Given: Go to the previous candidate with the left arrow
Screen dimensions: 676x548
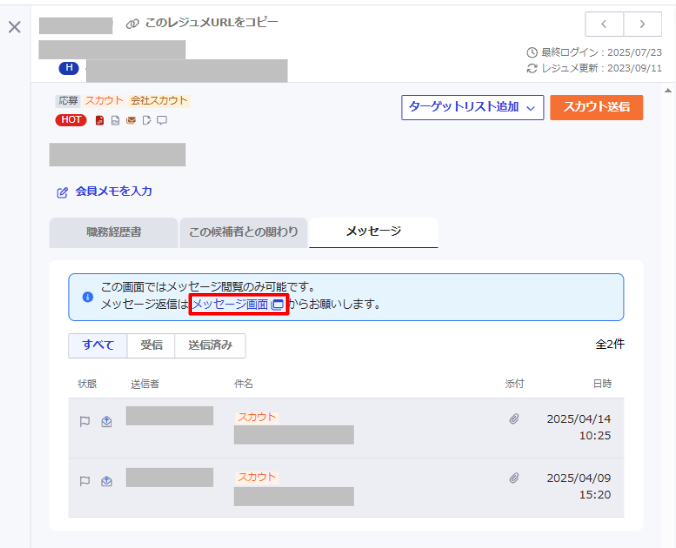Looking at the screenshot, I should point(604,24).
